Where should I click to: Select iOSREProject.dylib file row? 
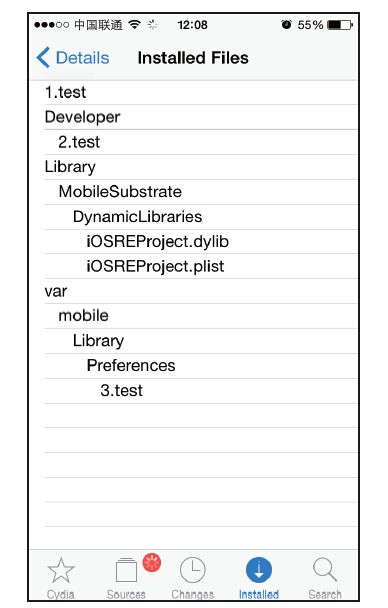point(201,242)
